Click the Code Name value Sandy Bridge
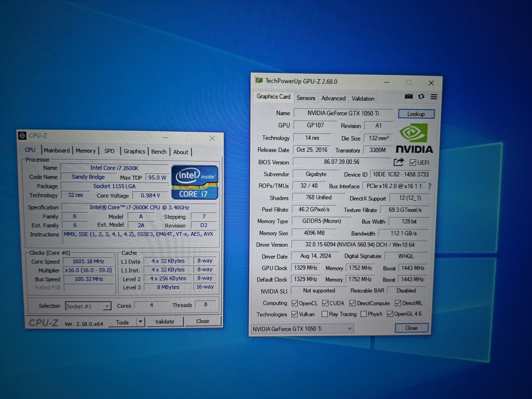 click(x=88, y=177)
